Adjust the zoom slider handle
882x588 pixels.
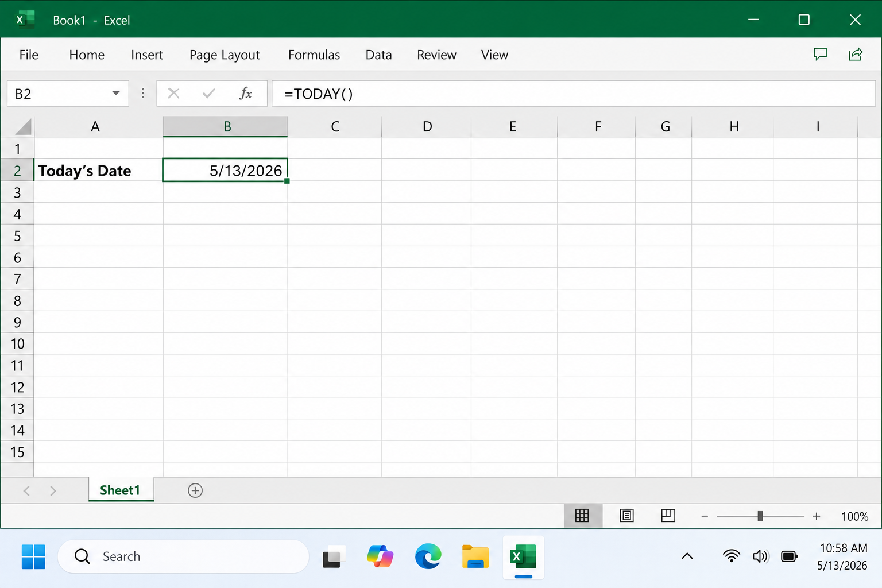pyautogui.click(x=760, y=516)
